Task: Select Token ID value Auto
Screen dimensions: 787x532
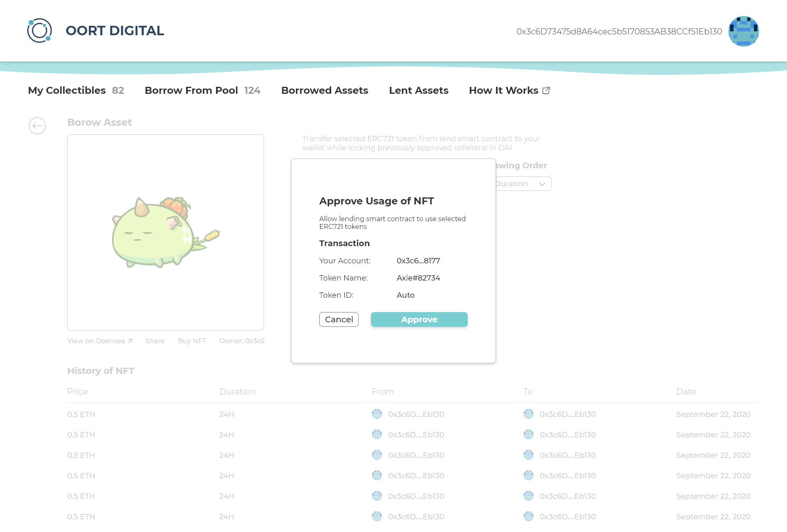Action: click(x=405, y=295)
